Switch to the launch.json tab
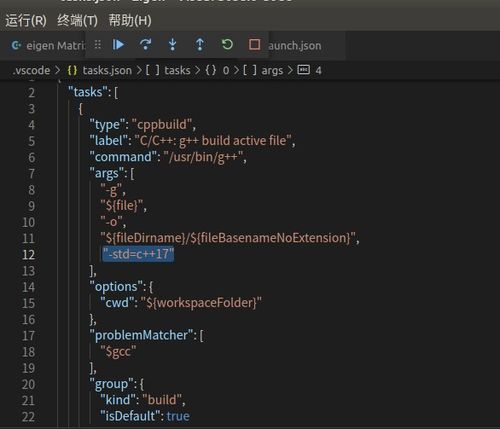 tap(295, 46)
